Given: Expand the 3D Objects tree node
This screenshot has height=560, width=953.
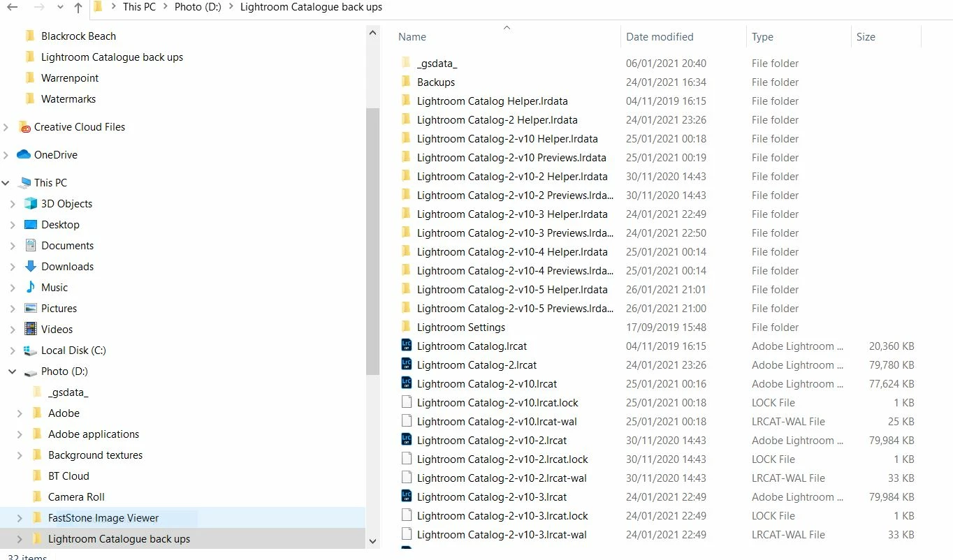Looking at the screenshot, I should point(13,204).
